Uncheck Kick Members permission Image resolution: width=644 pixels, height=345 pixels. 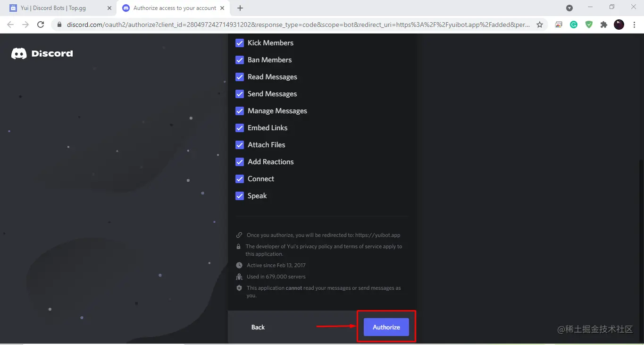coord(240,43)
